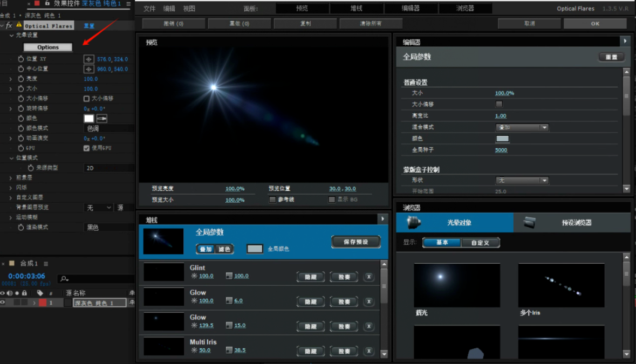Expand the 前景层 property group
This screenshot has height=364, width=636.
(x=10, y=178)
